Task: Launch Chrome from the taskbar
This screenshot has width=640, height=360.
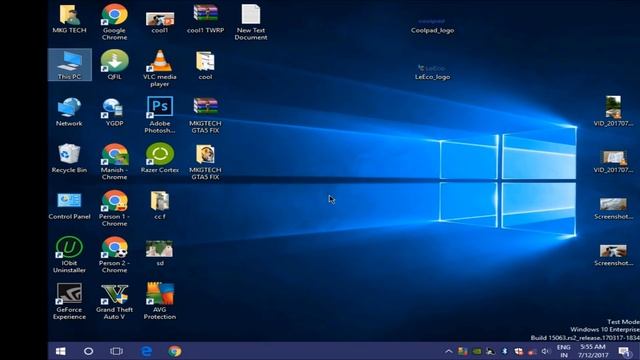Action: [175, 351]
